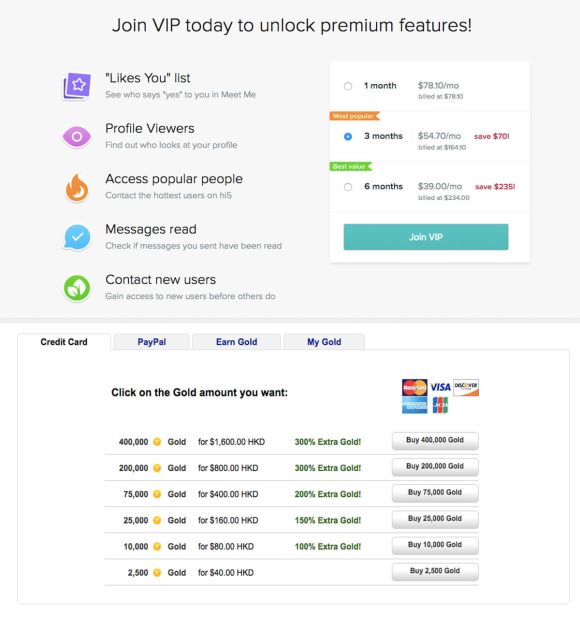Viewport: 580px width, 628px height.
Task: Click the purple "Likes You" list star icon
Action: pos(77,86)
